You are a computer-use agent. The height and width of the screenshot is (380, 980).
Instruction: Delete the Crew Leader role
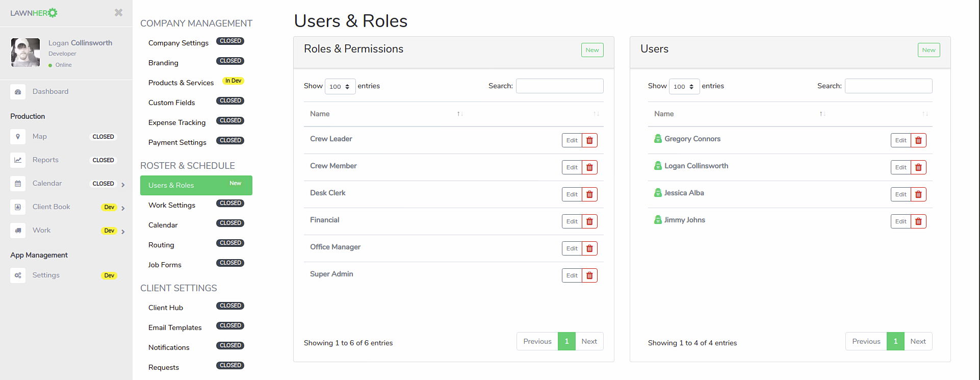click(x=589, y=140)
